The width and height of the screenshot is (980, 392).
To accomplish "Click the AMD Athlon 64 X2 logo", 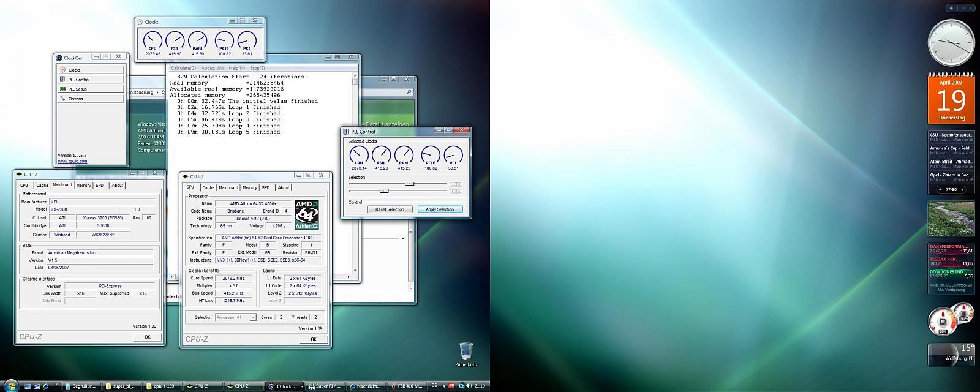I will point(307,215).
